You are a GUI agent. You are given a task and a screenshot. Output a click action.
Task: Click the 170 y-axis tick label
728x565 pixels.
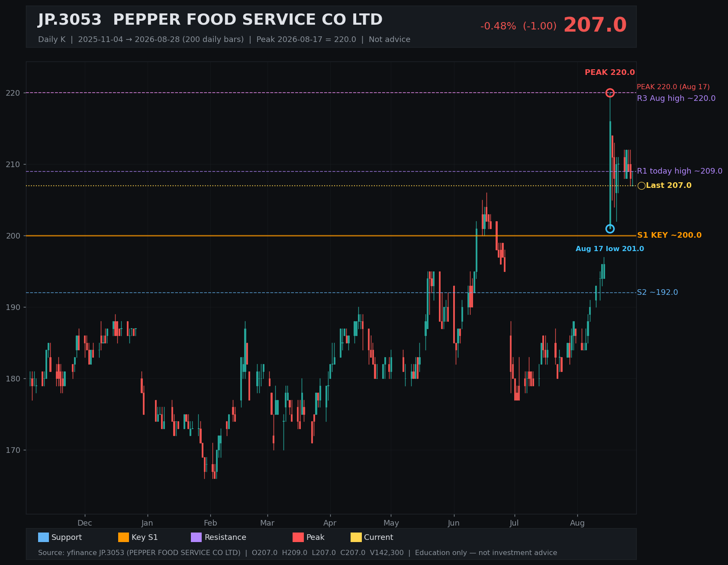(13, 450)
